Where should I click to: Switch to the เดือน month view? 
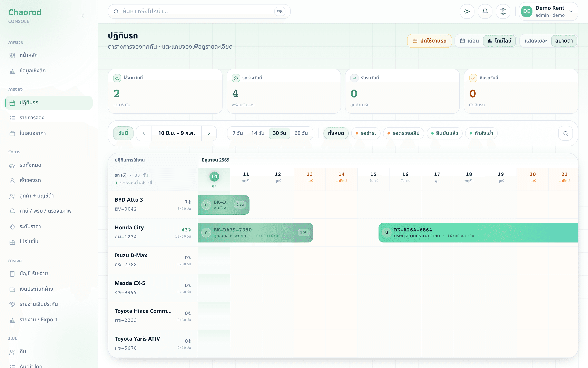[x=469, y=41]
